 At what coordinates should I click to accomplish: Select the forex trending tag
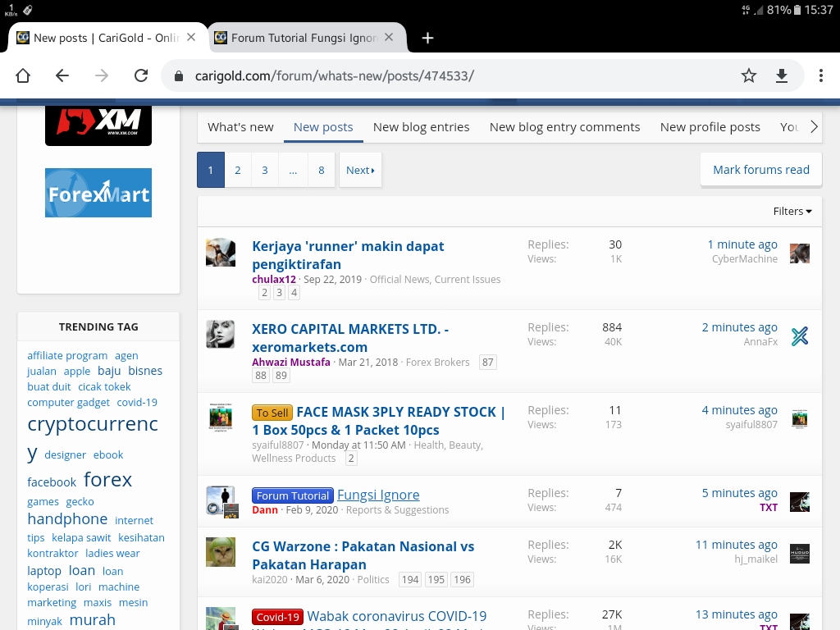click(107, 479)
